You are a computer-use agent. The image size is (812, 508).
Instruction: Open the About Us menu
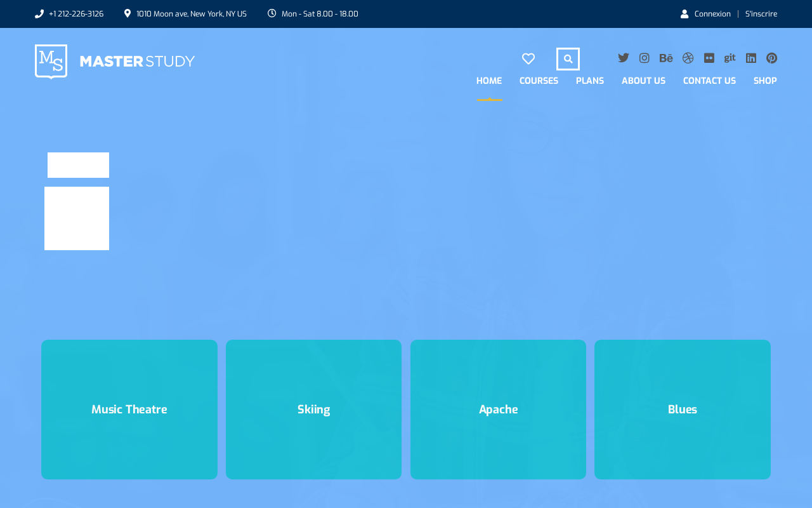pyautogui.click(x=643, y=81)
